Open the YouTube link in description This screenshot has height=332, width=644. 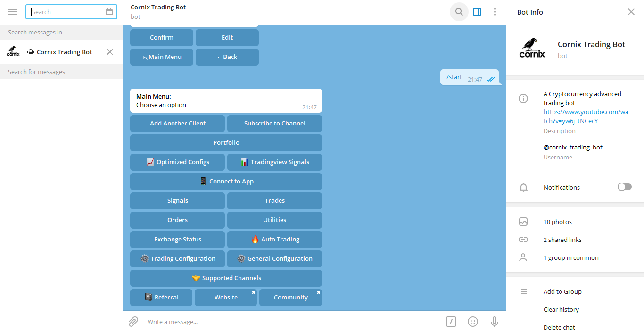click(586, 116)
